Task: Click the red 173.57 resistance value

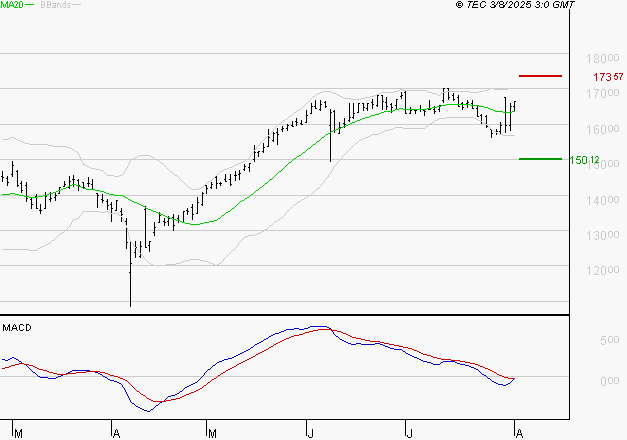Action: point(608,76)
